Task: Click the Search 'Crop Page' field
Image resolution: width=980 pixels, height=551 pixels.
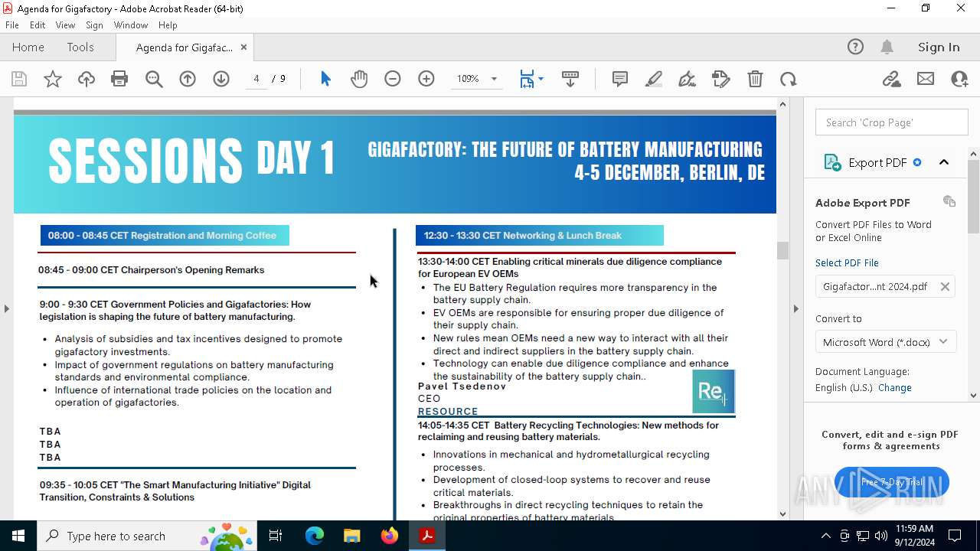Action: 892,122
